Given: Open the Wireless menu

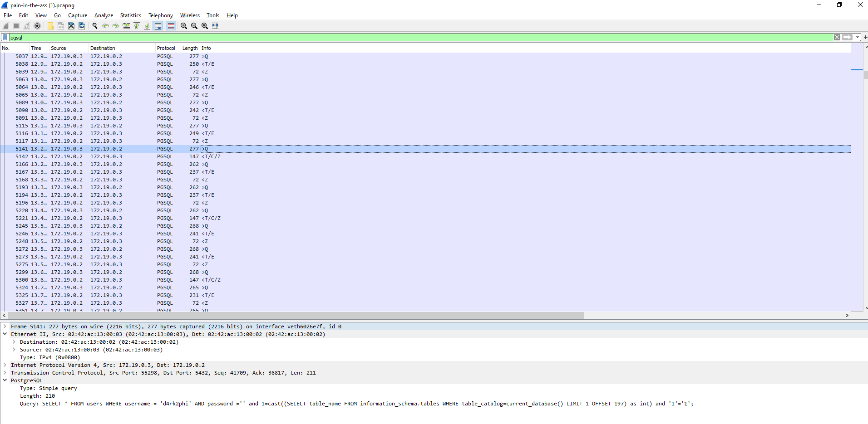Looking at the screenshot, I should click(190, 15).
